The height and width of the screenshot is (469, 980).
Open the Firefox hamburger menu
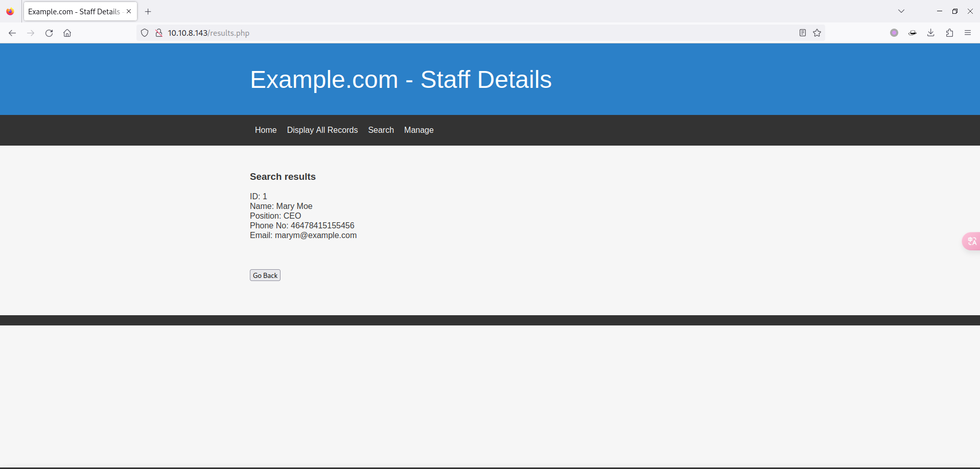coord(968,33)
